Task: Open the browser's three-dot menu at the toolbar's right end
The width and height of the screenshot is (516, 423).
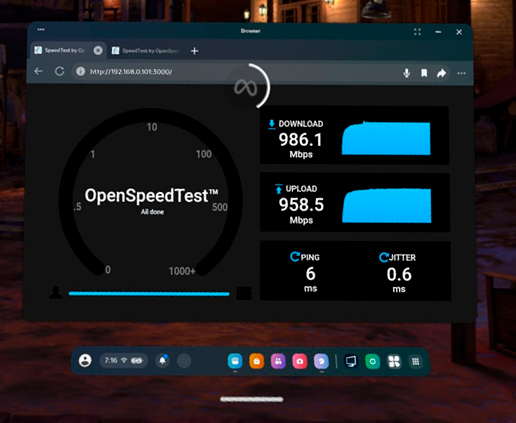Action: (x=461, y=73)
